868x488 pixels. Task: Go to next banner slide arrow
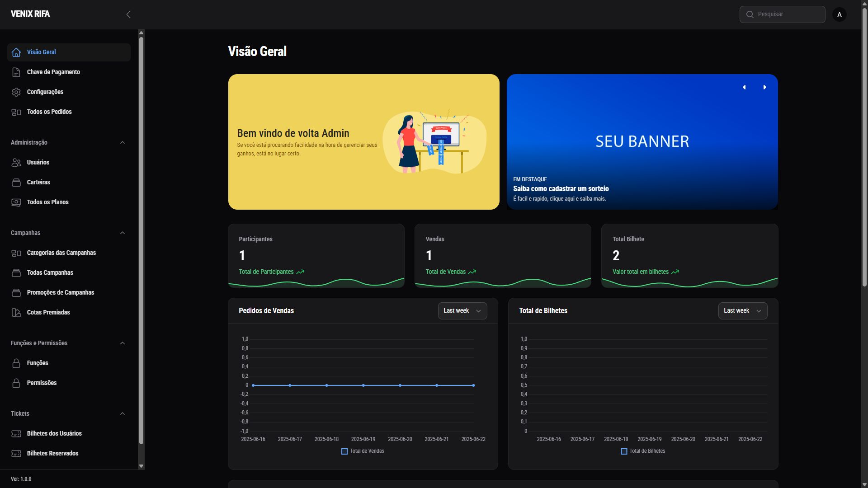tap(765, 87)
